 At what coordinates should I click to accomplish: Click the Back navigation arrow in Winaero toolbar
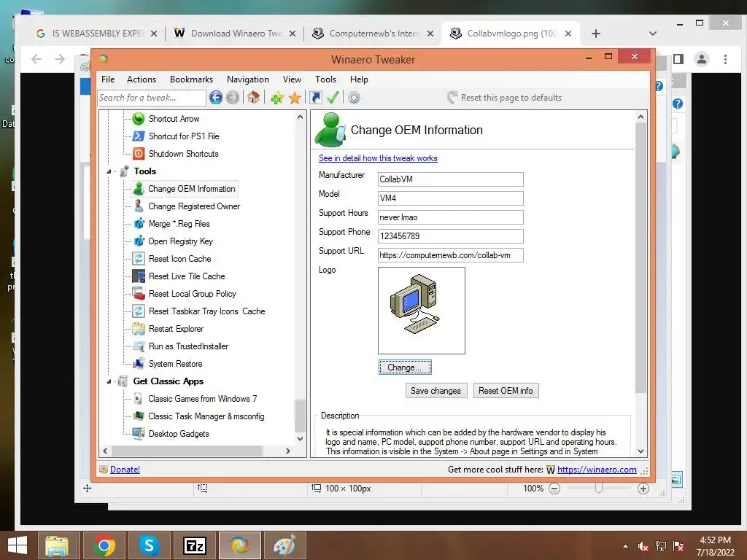pos(216,98)
